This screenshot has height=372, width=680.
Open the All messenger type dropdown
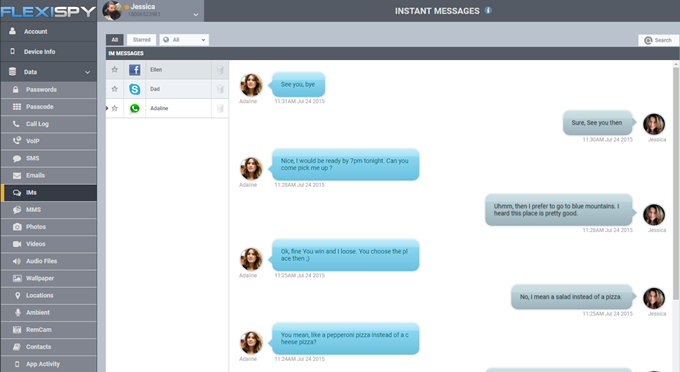pyautogui.click(x=184, y=40)
